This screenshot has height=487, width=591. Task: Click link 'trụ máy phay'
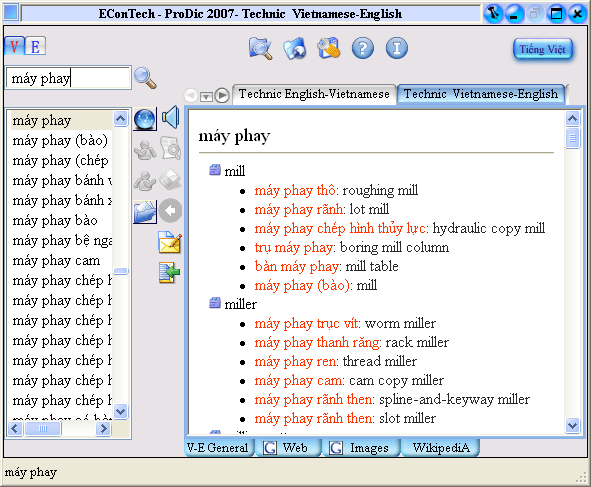[294, 247]
